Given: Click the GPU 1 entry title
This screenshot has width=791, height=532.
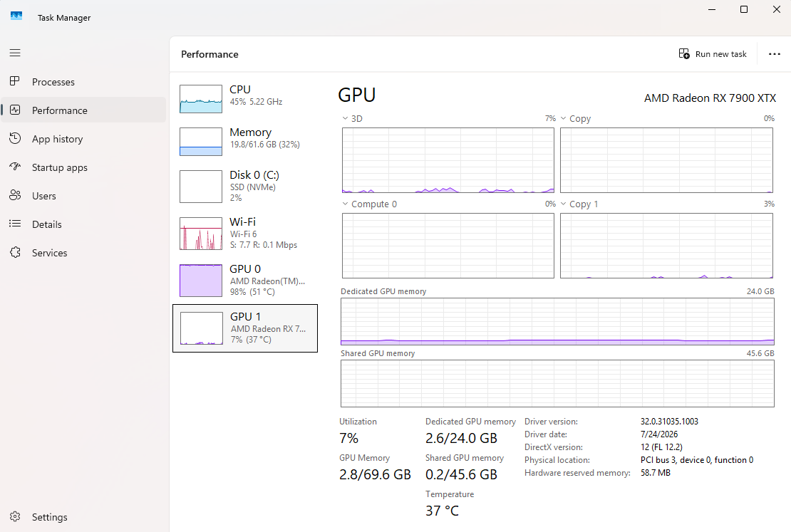Looking at the screenshot, I should point(246,317).
